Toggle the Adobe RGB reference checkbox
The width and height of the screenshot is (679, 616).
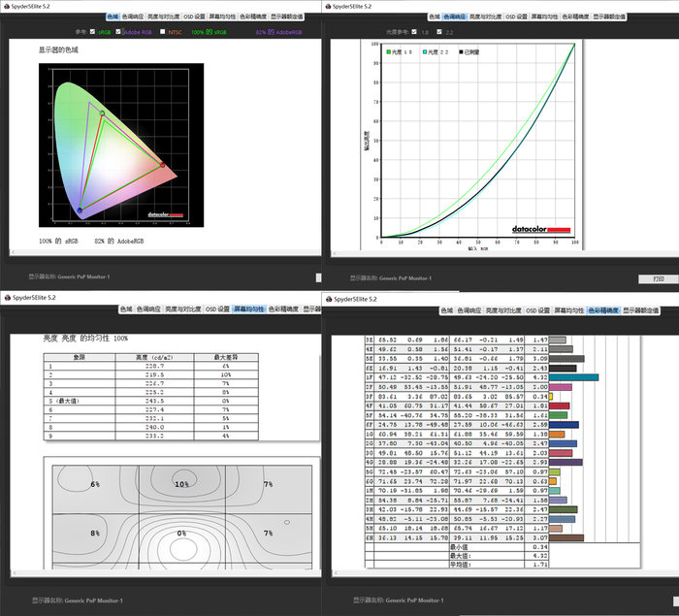tap(118, 32)
